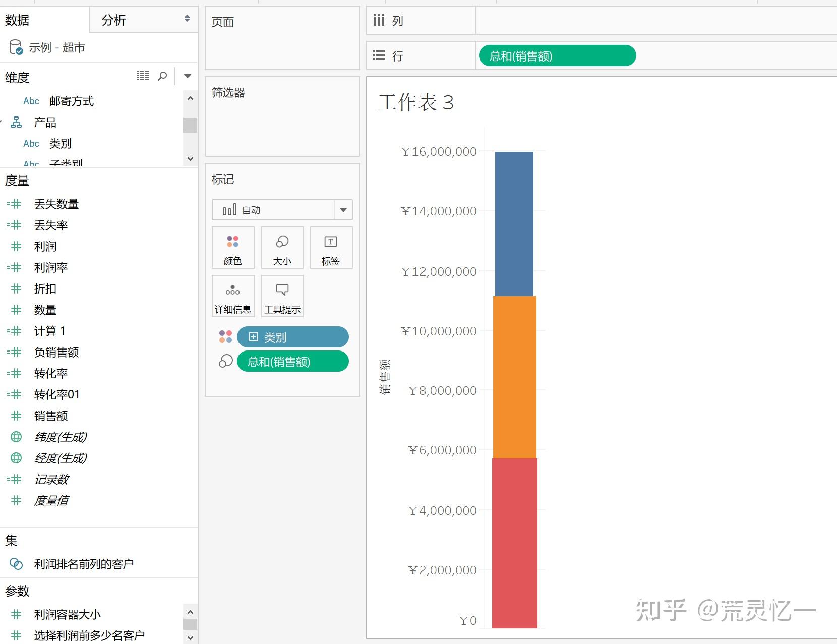Click the 总和(销售额) pill on rows shelf
The image size is (837, 644).
(557, 56)
